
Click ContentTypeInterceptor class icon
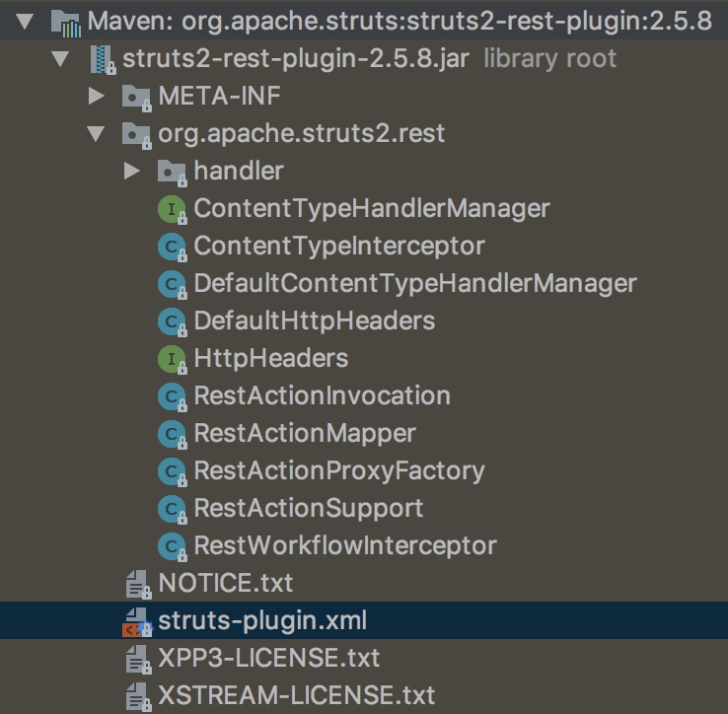click(173, 247)
